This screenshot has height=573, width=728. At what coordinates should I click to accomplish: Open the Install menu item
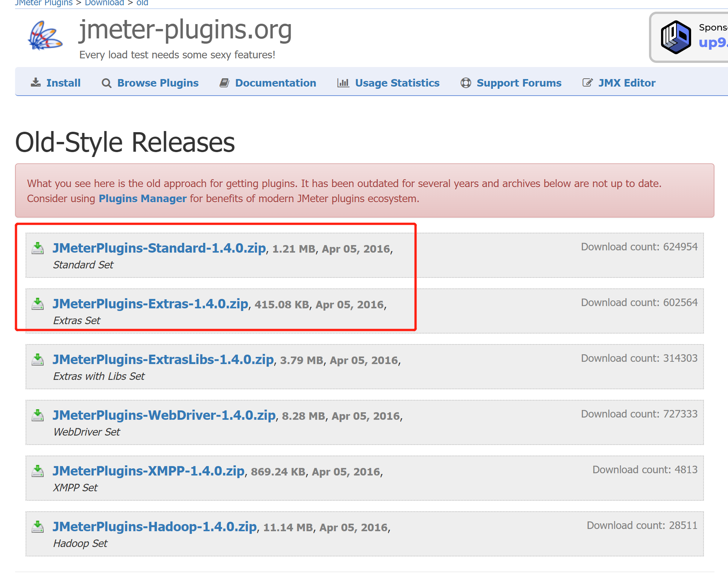pos(63,83)
